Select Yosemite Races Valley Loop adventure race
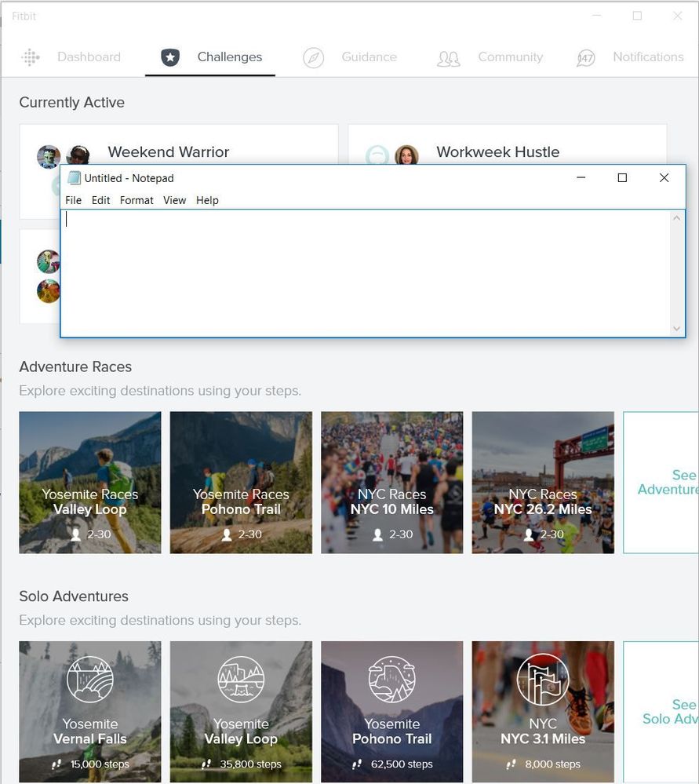Image resolution: width=699 pixels, height=784 pixels. 90,483
